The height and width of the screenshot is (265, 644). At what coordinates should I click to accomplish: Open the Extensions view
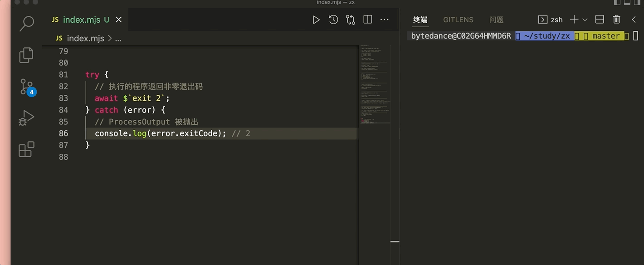26,149
